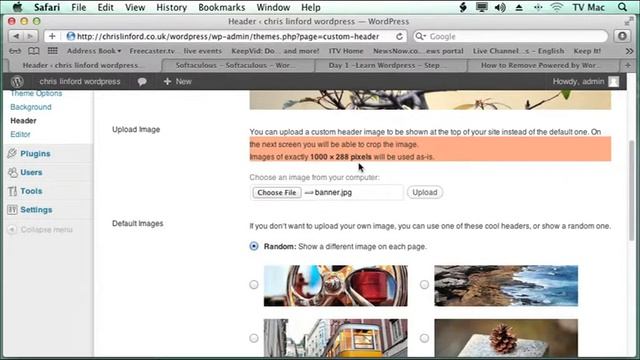Click Howdy, admin account text
640x360 pixels.
[x=578, y=82]
